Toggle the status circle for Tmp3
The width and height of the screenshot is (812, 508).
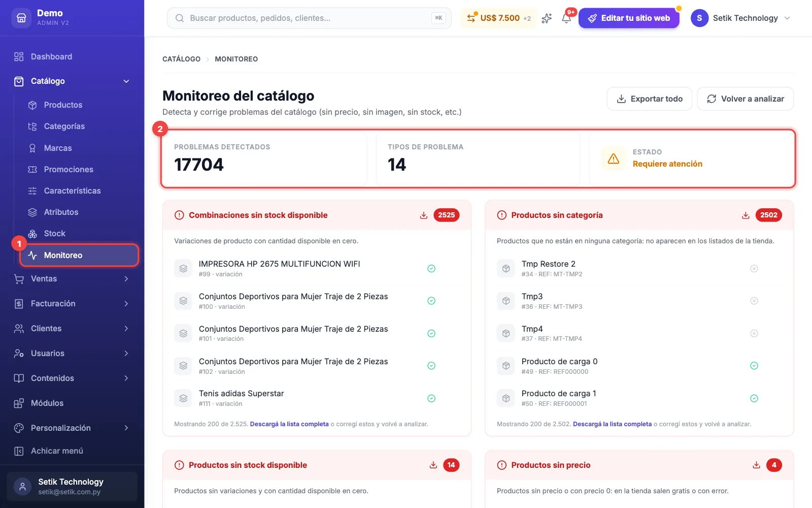coord(754,301)
